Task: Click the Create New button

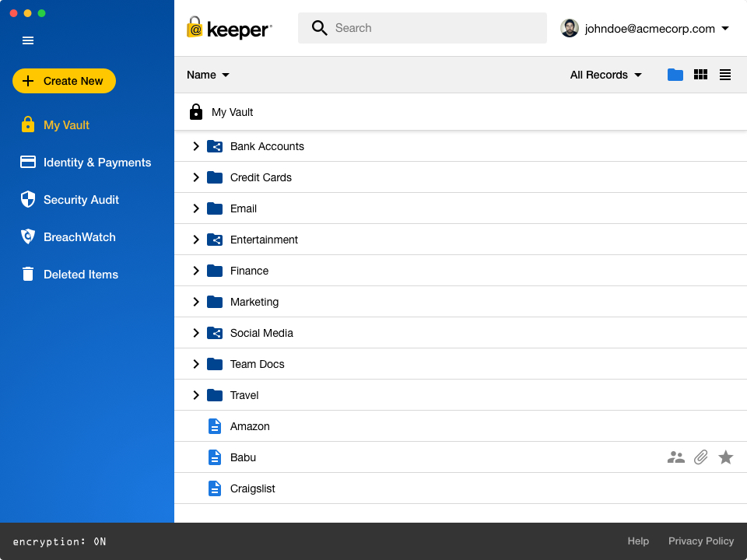Action: pyautogui.click(x=64, y=81)
